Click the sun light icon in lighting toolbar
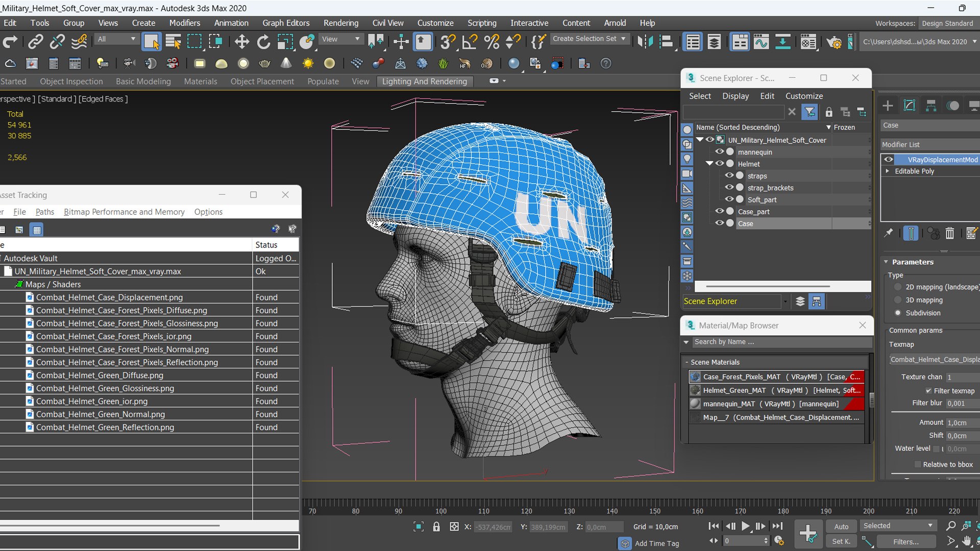980x551 pixels. click(x=308, y=63)
